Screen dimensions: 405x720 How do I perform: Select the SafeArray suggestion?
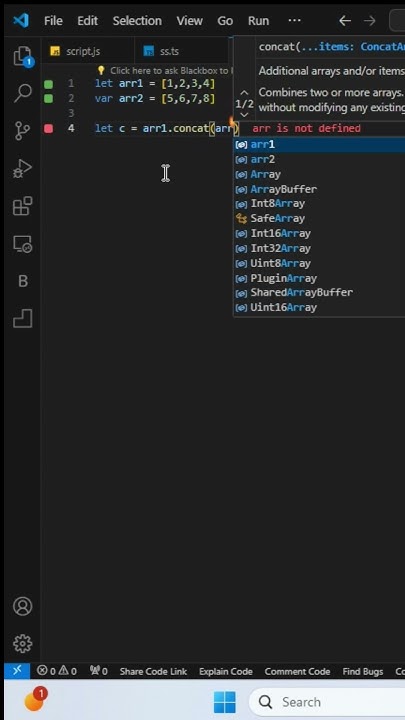click(x=319, y=219)
